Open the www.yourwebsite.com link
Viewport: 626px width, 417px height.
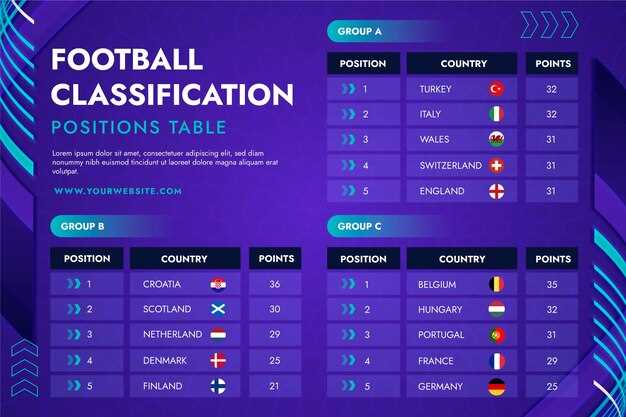tap(118, 191)
